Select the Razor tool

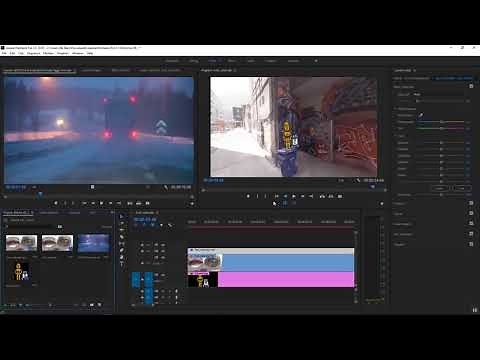click(x=122, y=237)
